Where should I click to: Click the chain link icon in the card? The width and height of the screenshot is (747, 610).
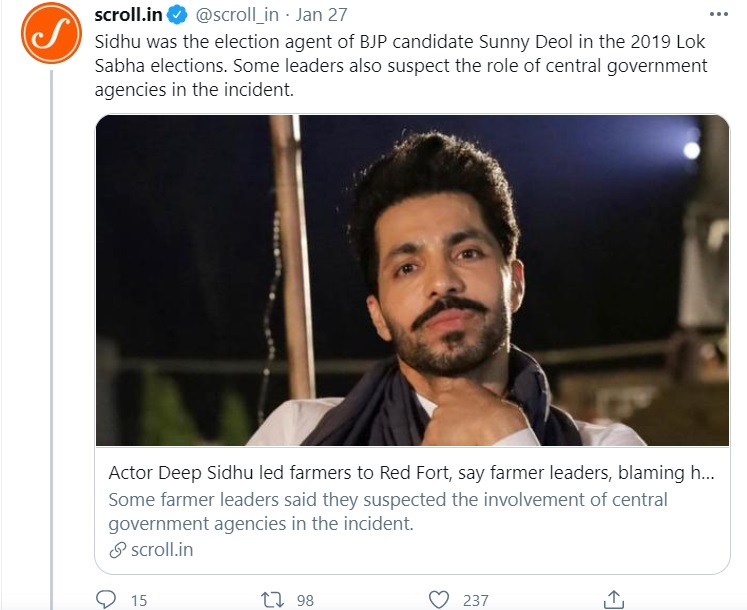click(116, 549)
